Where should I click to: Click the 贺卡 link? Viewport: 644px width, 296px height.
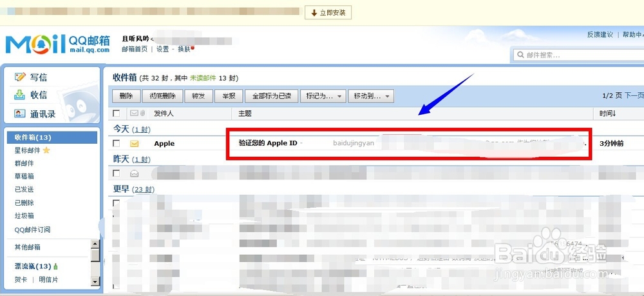pos(21,280)
